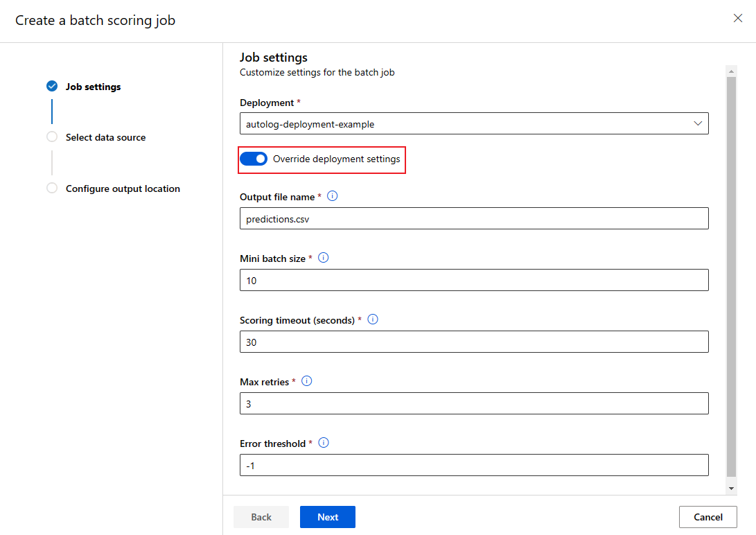Disable Override deployment settings
756x535 pixels.
254,158
